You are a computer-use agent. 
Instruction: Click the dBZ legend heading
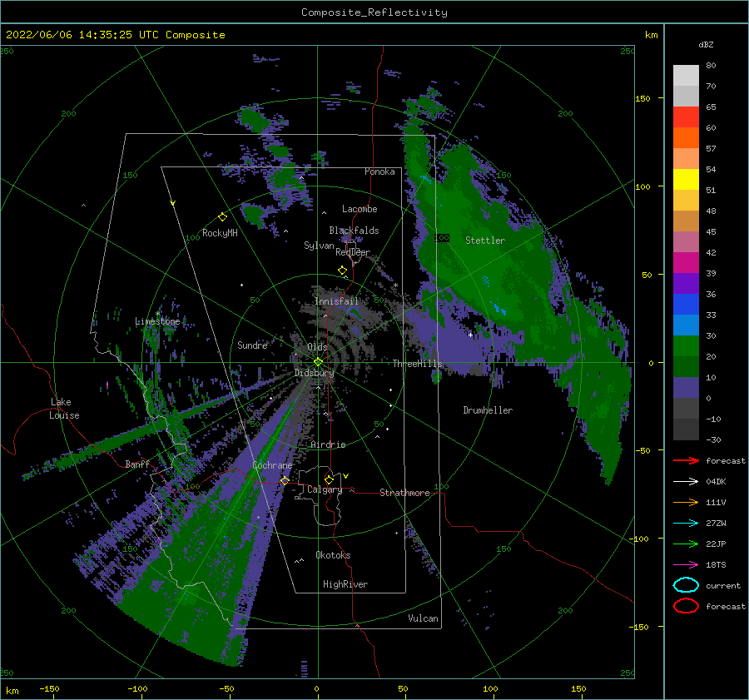706,45
